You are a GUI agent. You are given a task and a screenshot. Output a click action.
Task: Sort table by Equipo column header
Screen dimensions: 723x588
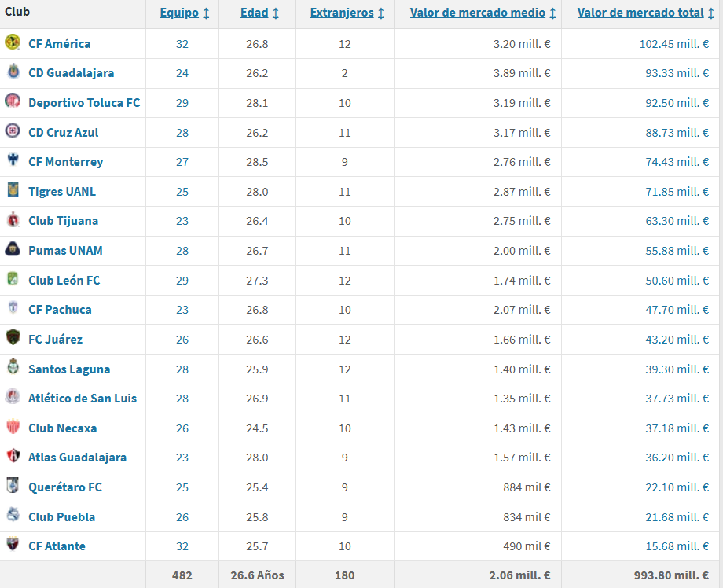(179, 13)
